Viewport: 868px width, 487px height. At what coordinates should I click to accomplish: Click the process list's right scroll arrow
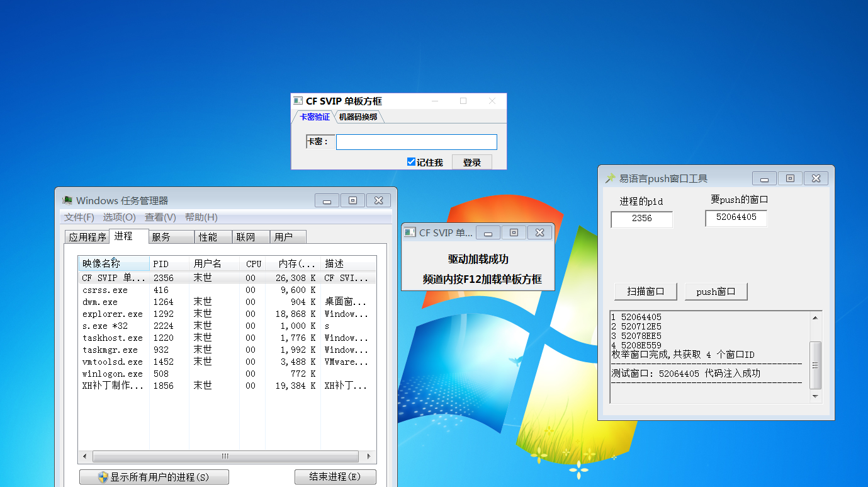point(369,456)
